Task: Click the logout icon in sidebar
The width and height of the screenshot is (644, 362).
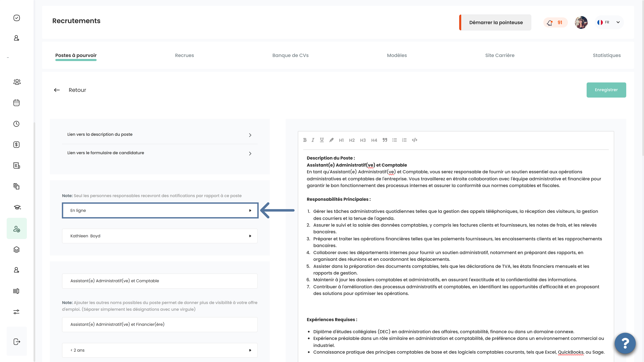Action: [x=17, y=342]
